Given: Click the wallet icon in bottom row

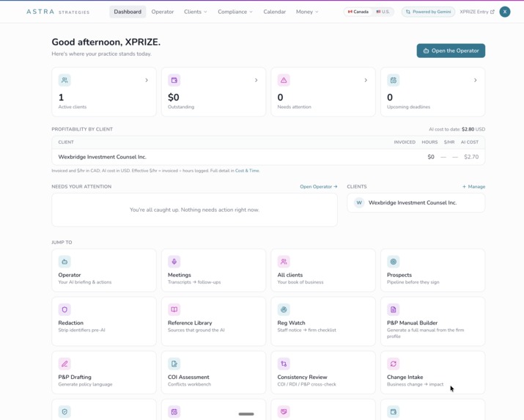Looking at the screenshot, I should (x=394, y=412).
